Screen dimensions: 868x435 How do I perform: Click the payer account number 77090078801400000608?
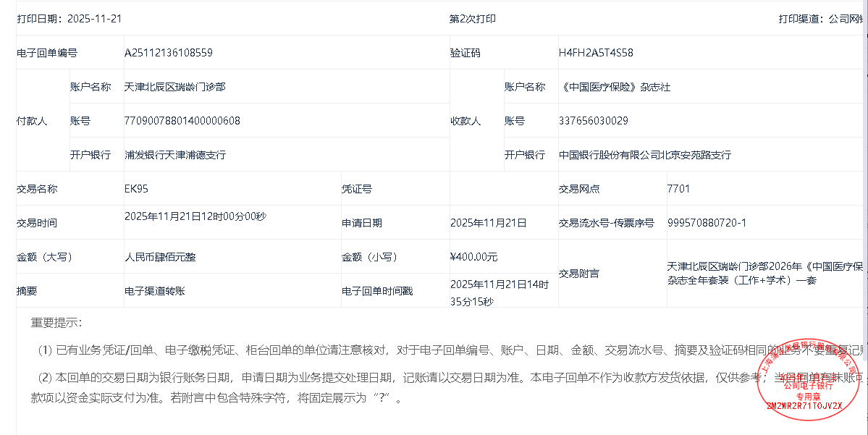point(182,121)
